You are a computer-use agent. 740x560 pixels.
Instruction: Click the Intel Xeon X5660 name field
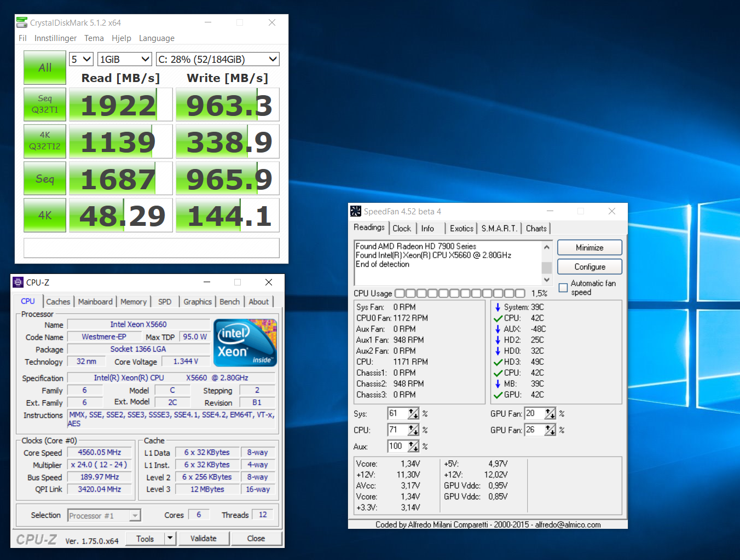coord(138,324)
